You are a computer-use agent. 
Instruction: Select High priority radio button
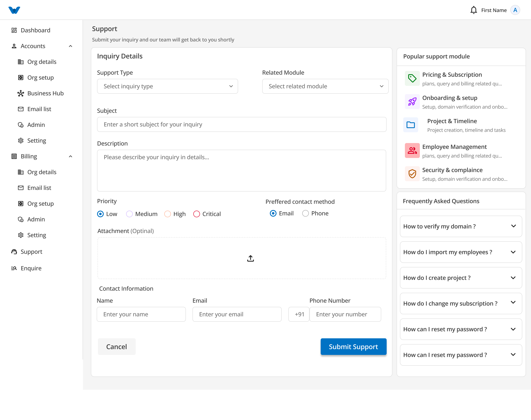pyautogui.click(x=168, y=214)
